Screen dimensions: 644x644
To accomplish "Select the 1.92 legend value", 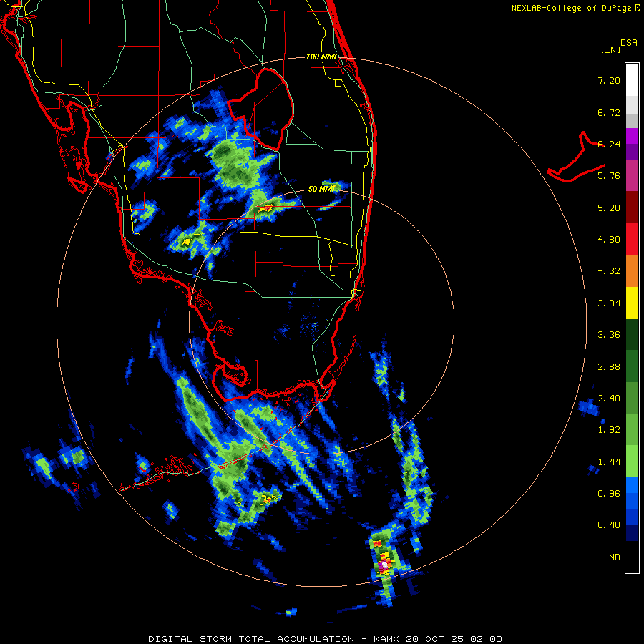I will pyautogui.click(x=609, y=429).
